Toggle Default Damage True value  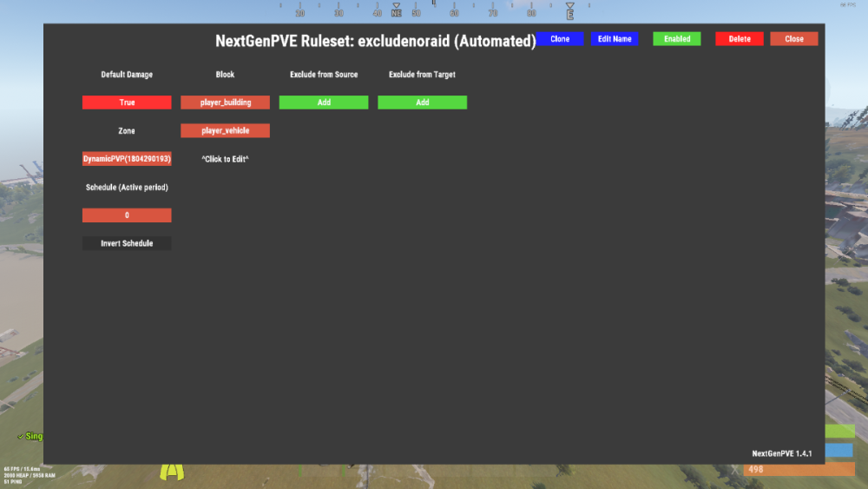click(127, 102)
